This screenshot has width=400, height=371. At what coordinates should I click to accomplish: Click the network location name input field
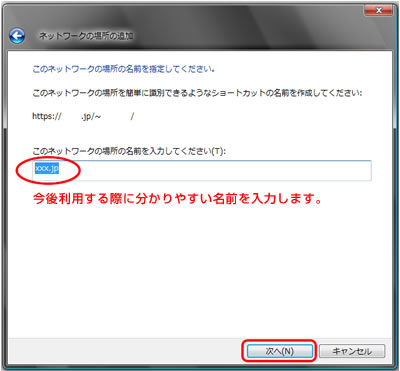point(202,170)
